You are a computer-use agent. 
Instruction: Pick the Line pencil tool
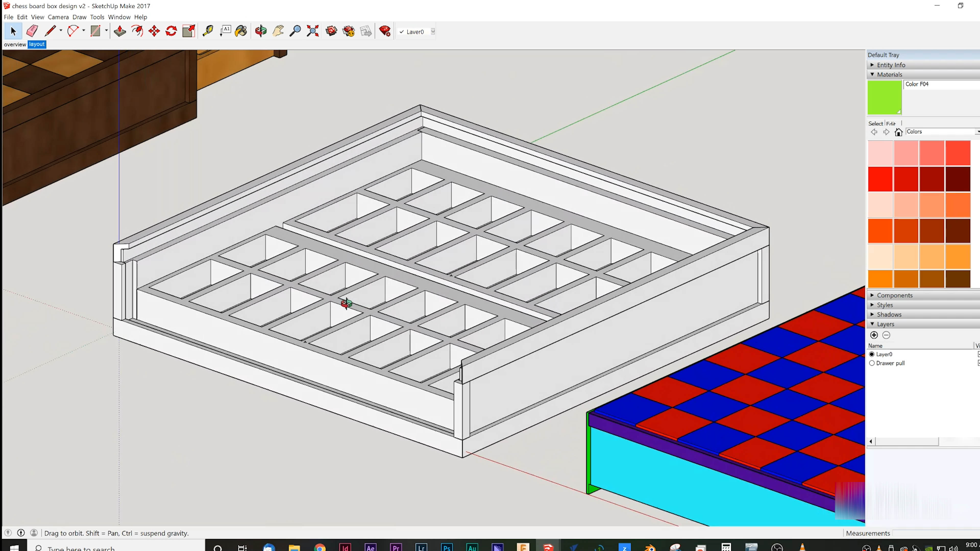click(x=50, y=31)
